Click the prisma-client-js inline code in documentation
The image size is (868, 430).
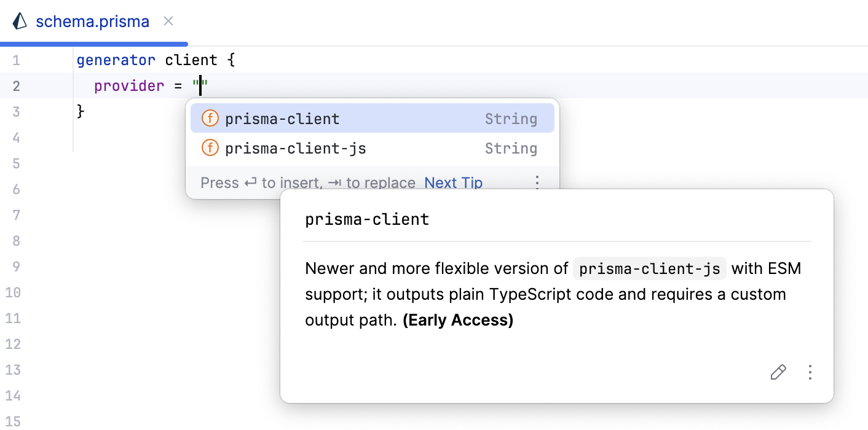[x=649, y=268]
